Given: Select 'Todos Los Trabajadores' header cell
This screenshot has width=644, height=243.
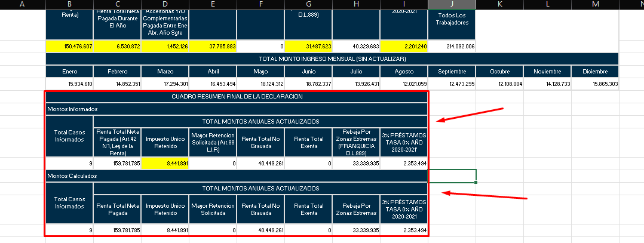Looking at the screenshot, I should coord(452,19).
